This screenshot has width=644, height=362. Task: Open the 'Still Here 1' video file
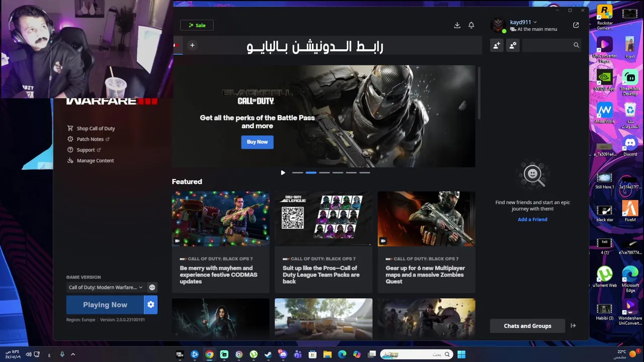click(x=605, y=179)
